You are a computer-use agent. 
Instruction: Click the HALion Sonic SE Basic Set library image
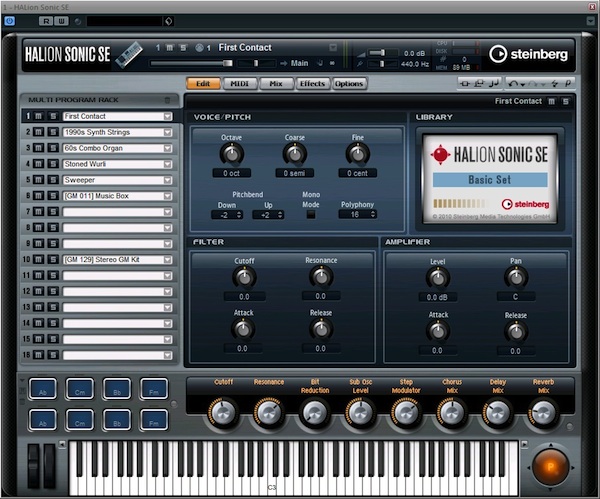click(x=490, y=179)
